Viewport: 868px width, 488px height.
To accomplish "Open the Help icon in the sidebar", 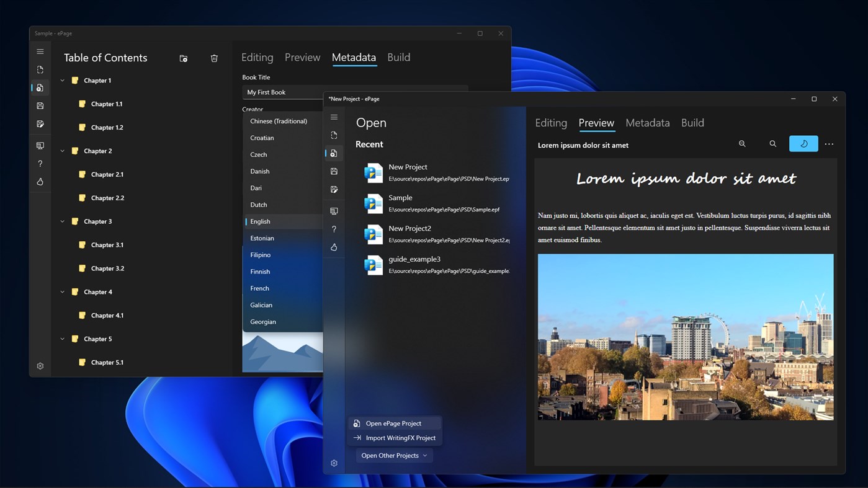I will click(334, 229).
